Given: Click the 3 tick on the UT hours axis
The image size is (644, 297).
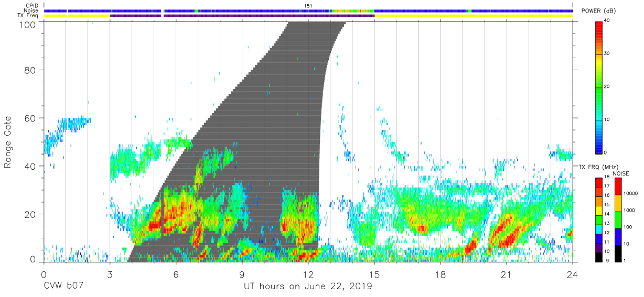Looking at the screenshot, I should (110, 274).
